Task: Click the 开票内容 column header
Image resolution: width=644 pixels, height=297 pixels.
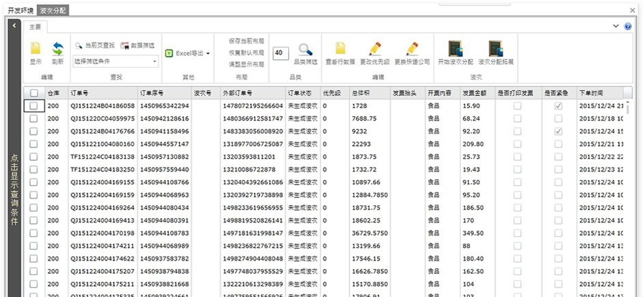Action: (x=442, y=93)
